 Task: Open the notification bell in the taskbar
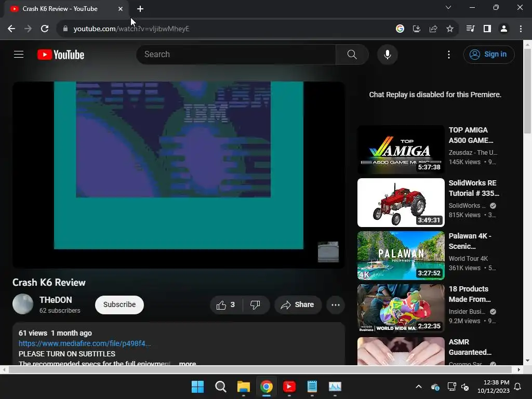pos(518,387)
